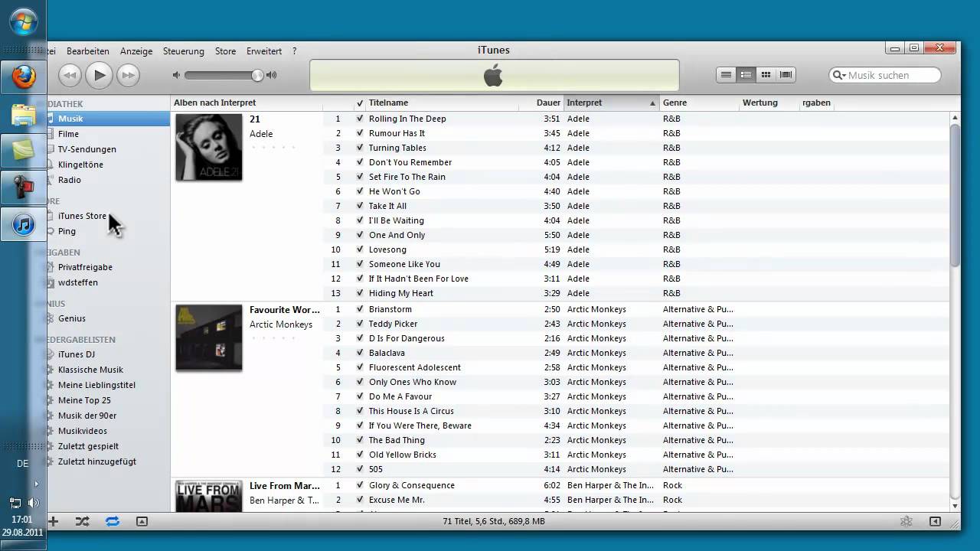Screen dimensions: 980x551
Task: Uncheck the Glory & Consequence checkbox
Action: [360, 485]
